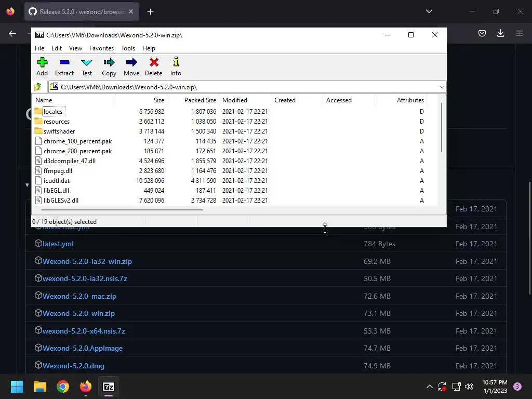The image size is (532, 399).
Task: Click the libEGL.dll file icon
Action: click(38, 190)
